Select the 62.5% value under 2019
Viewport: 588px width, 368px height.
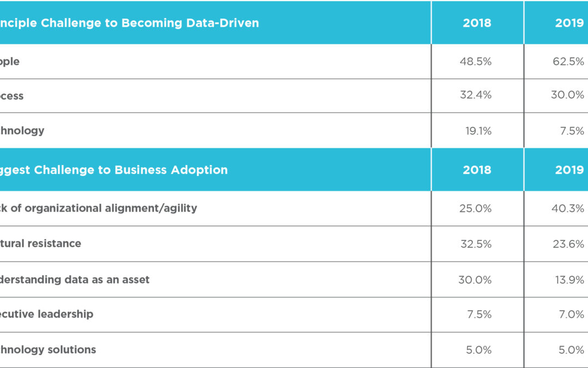[x=568, y=62]
